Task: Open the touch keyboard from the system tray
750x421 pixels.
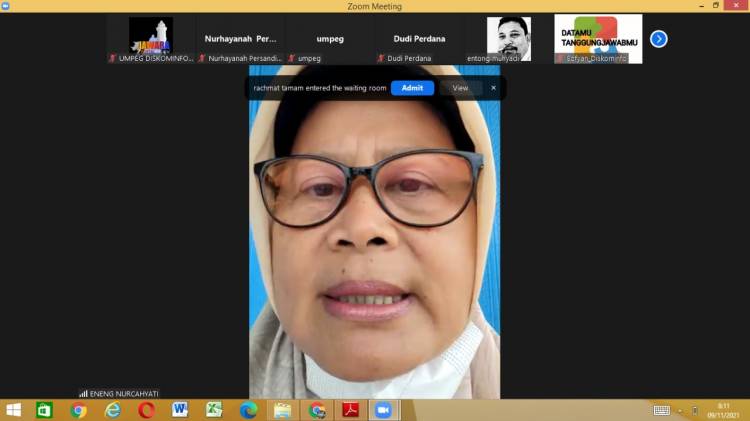Action: (x=662, y=410)
